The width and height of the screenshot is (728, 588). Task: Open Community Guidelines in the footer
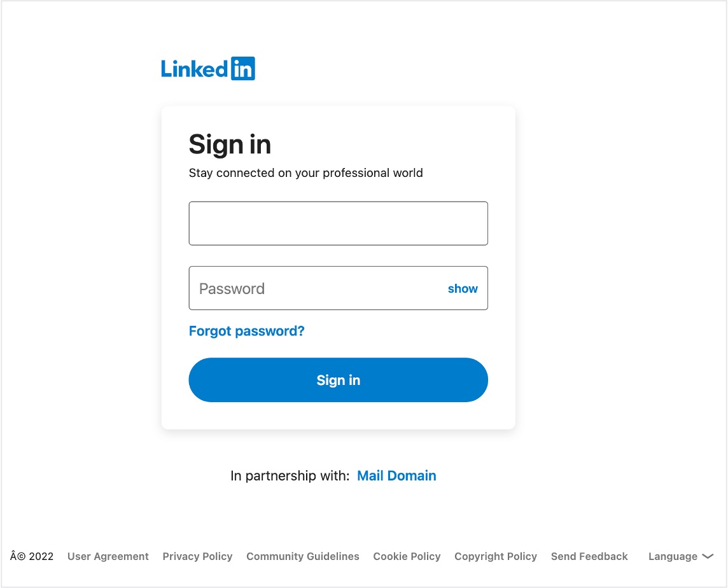(x=303, y=556)
